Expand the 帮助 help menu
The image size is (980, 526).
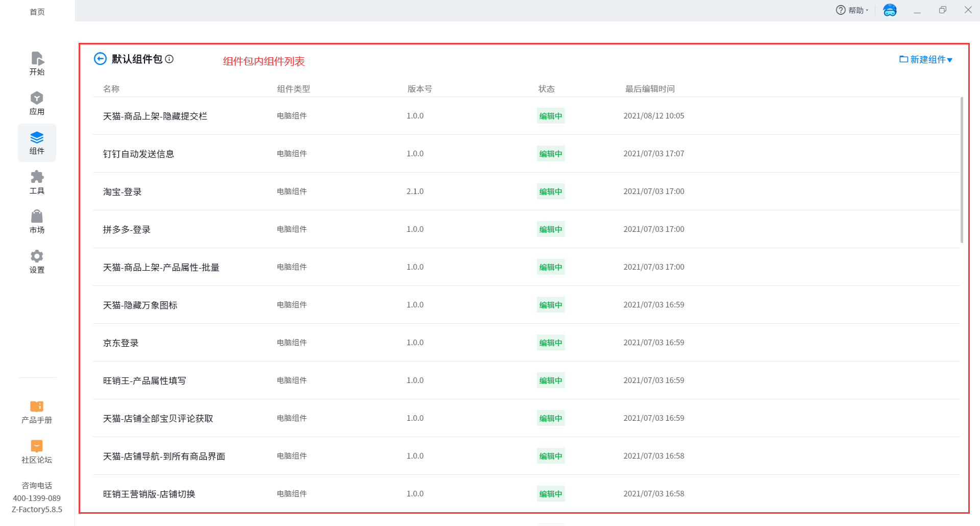pyautogui.click(x=852, y=10)
